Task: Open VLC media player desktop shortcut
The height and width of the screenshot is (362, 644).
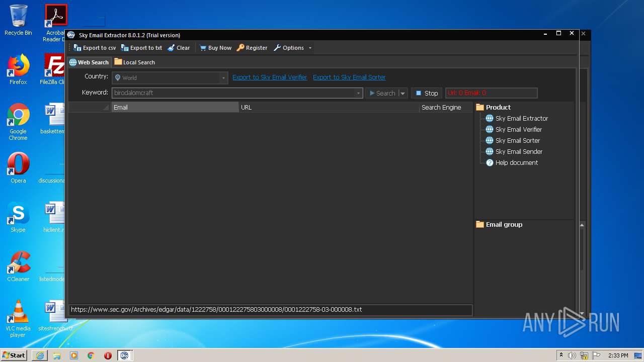Action: tap(18, 319)
